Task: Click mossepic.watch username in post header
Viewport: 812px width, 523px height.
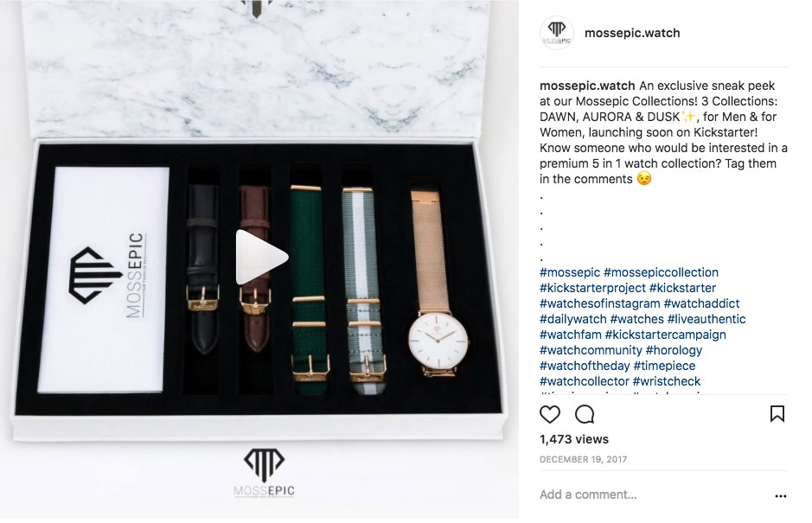Action: click(x=632, y=33)
